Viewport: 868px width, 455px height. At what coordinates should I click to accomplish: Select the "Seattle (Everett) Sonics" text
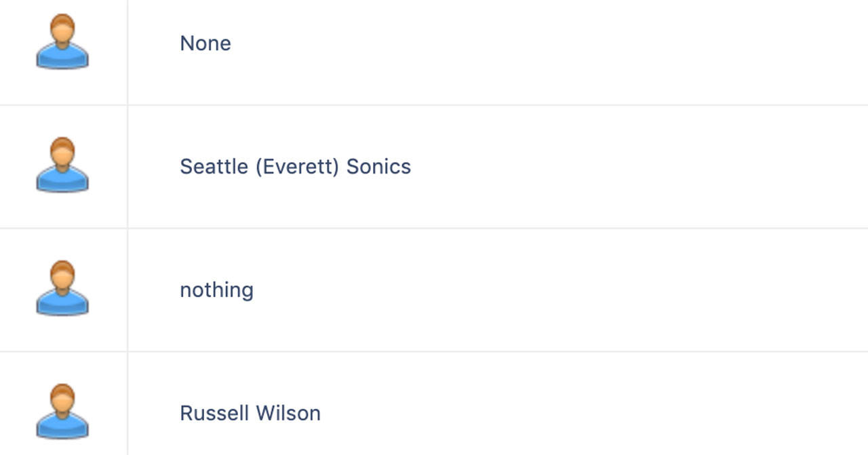point(295,167)
